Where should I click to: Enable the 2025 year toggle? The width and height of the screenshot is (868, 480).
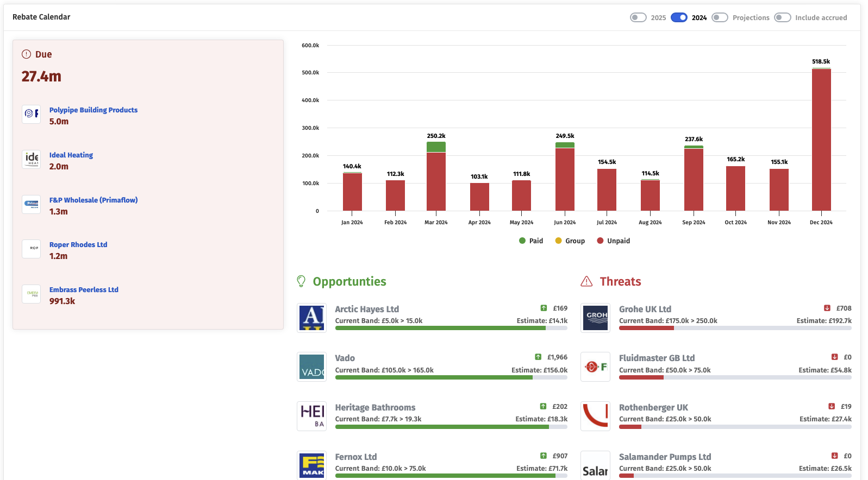point(638,17)
